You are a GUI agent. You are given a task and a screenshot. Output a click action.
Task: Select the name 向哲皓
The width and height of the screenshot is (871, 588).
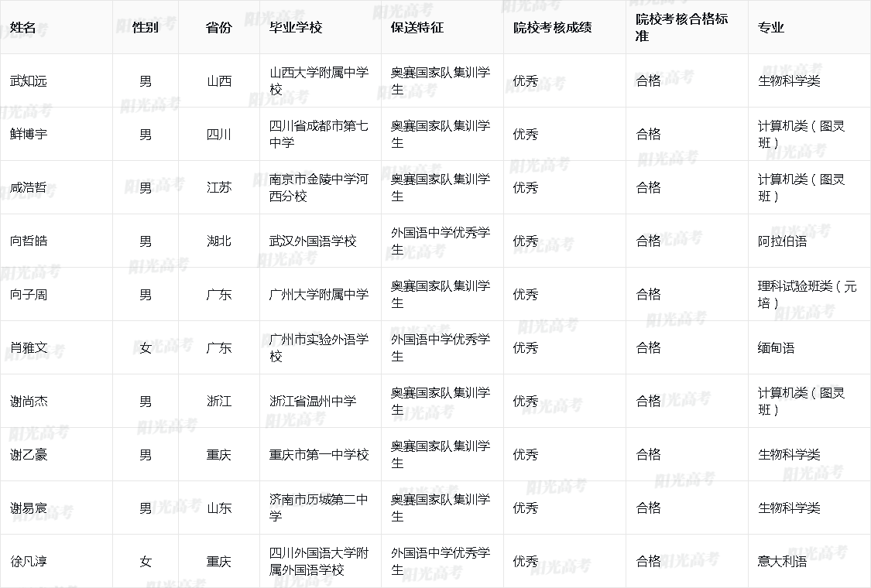click(29, 241)
